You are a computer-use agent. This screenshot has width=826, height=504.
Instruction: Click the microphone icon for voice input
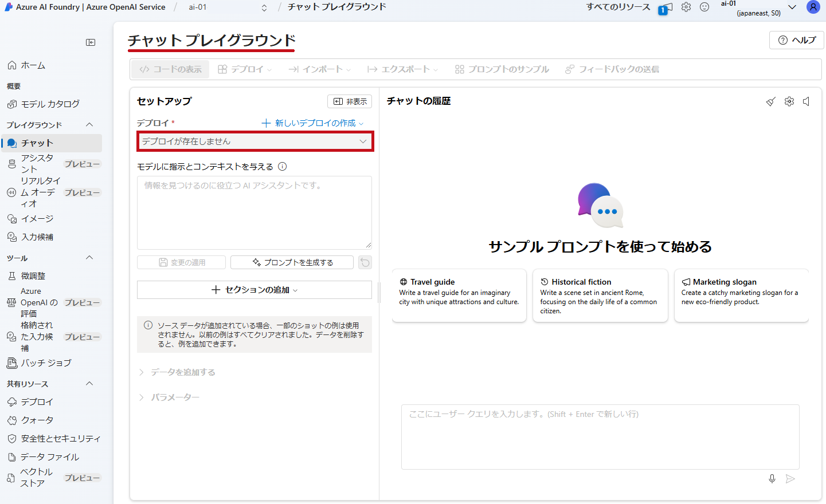click(x=772, y=479)
